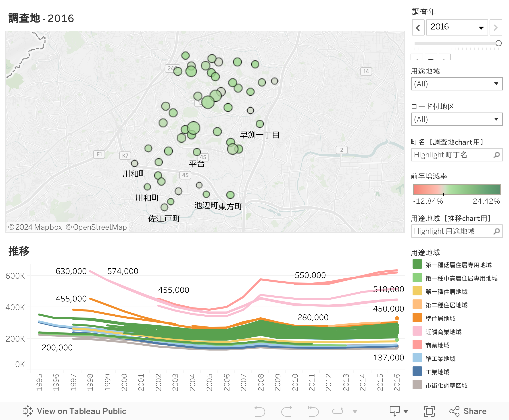The height and width of the screenshot is (420, 509).
Task: Click the search icon in Highlight 用途地域
Action: pos(496,231)
